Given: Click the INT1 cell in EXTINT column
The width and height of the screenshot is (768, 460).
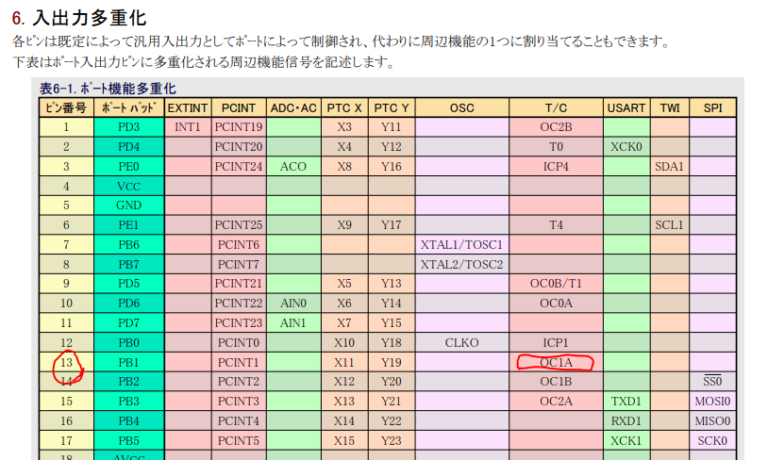Looking at the screenshot, I should click(x=187, y=127).
